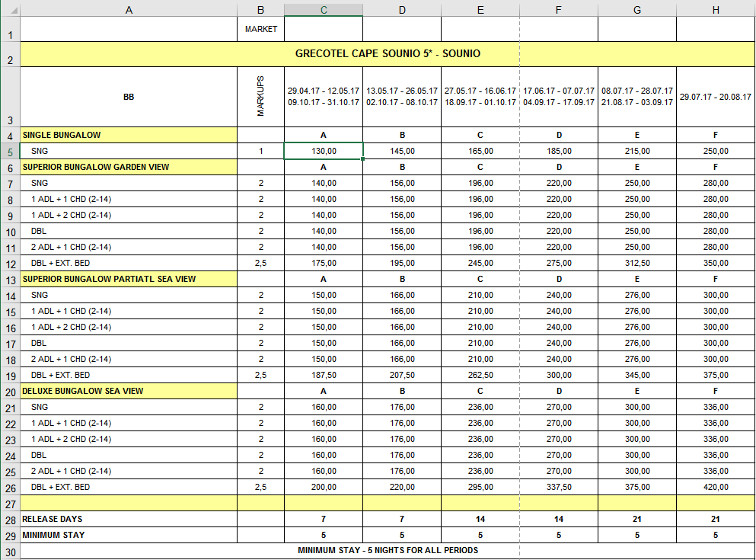Screen dimensions: 756x560
Task: Select column C header
Action: tap(324, 10)
